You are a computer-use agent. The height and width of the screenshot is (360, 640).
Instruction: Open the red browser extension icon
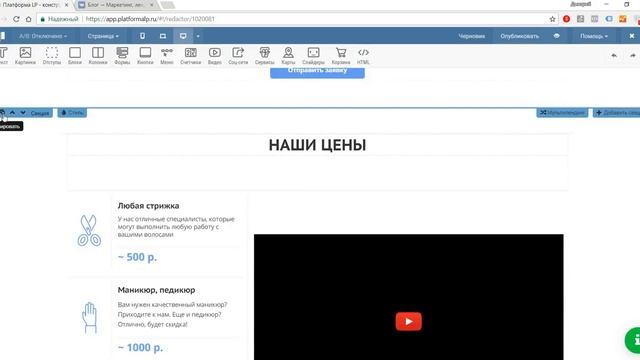coord(566,19)
